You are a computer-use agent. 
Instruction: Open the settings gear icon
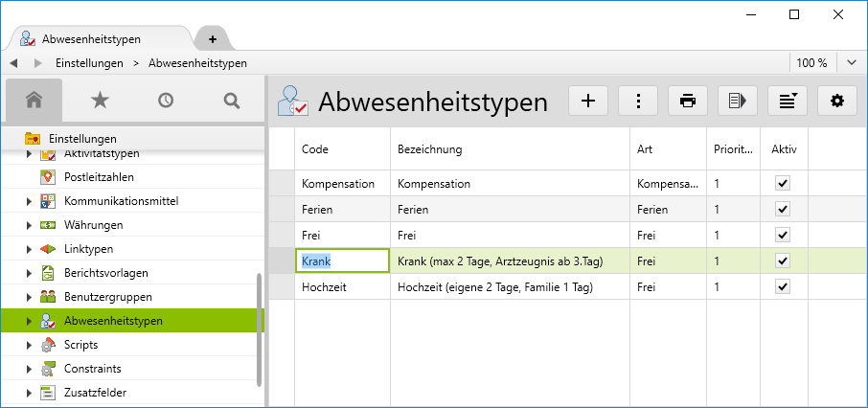pos(836,101)
